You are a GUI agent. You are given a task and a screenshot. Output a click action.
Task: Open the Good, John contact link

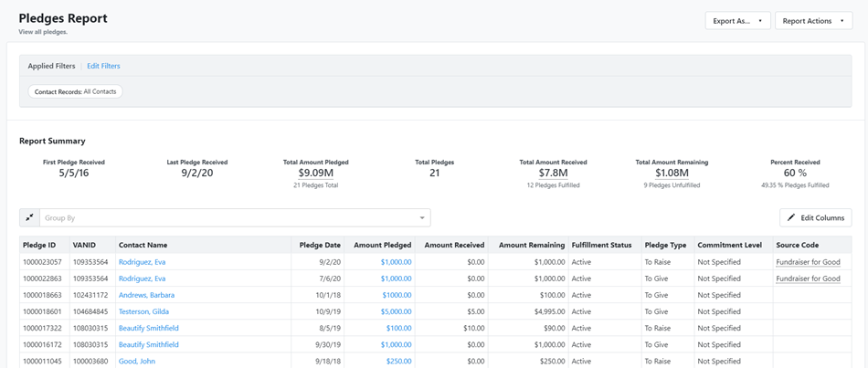(x=137, y=361)
